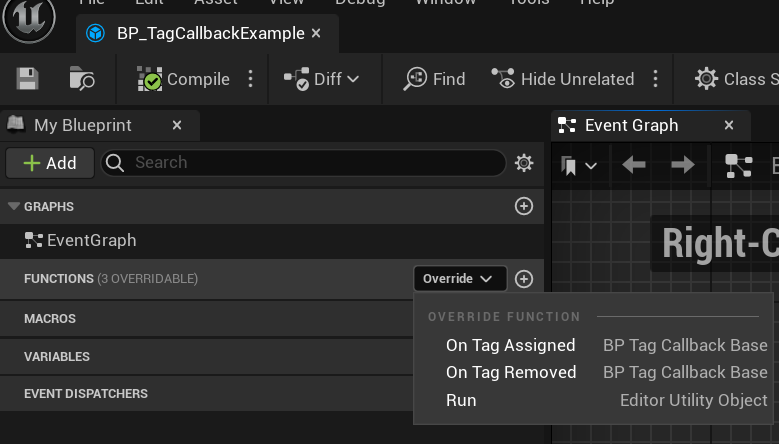The width and height of the screenshot is (779, 444).
Task: Add a new function with plus icon
Action: click(523, 279)
